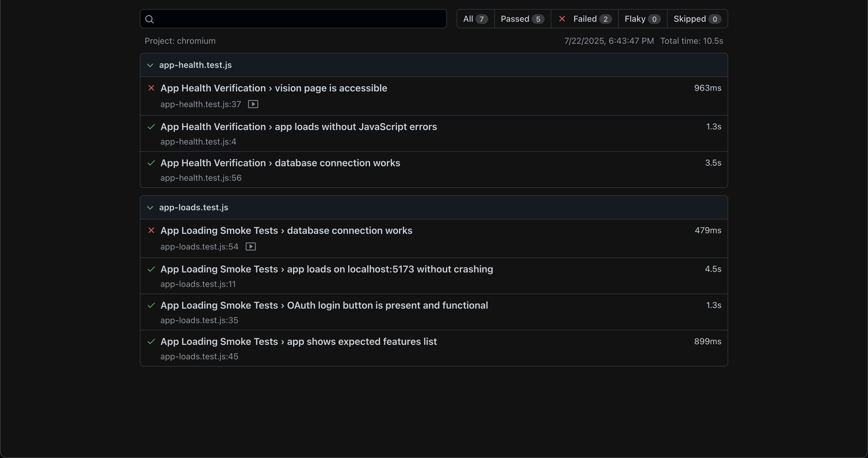Click app-loads.test.js file header name
The image size is (868, 458).
pyautogui.click(x=193, y=207)
